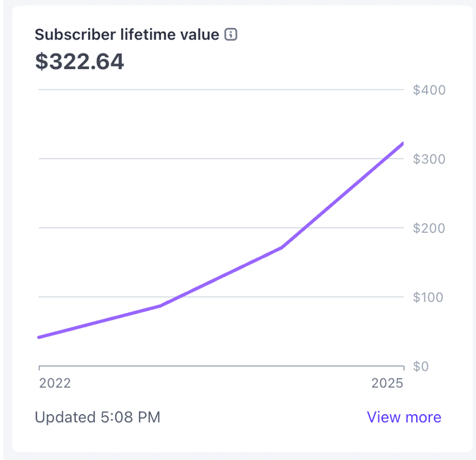Select the chart inflection point near $90
This screenshot has width=476, height=460.
pos(161,306)
